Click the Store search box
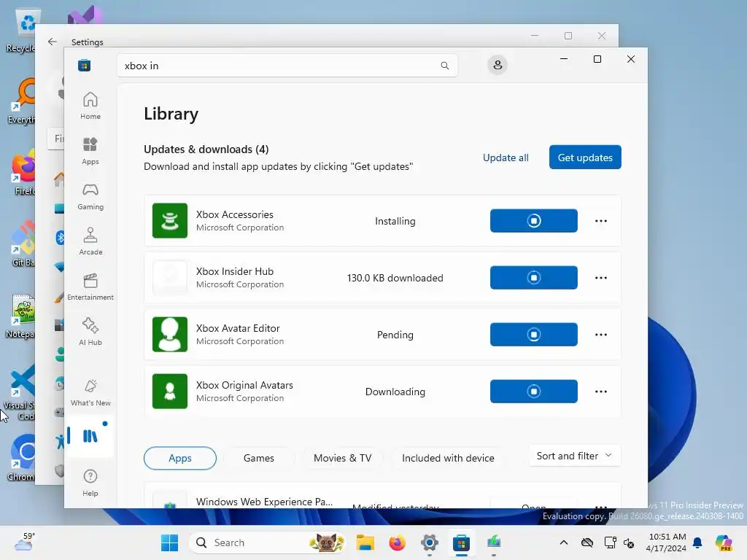 pos(287,66)
